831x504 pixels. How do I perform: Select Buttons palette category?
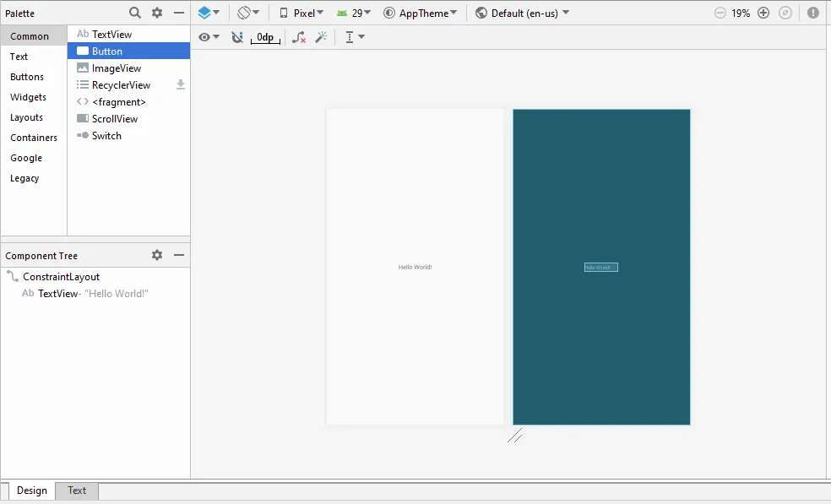(x=34, y=77)
